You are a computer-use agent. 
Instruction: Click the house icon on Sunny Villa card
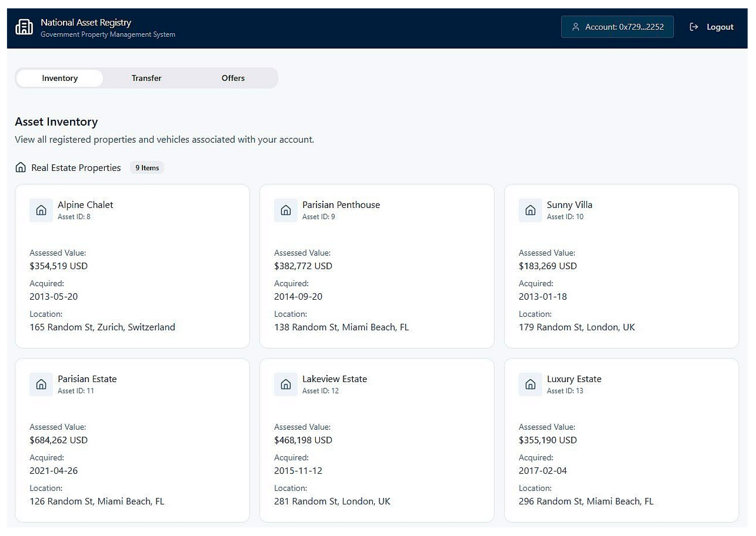[x=530, y=210]
